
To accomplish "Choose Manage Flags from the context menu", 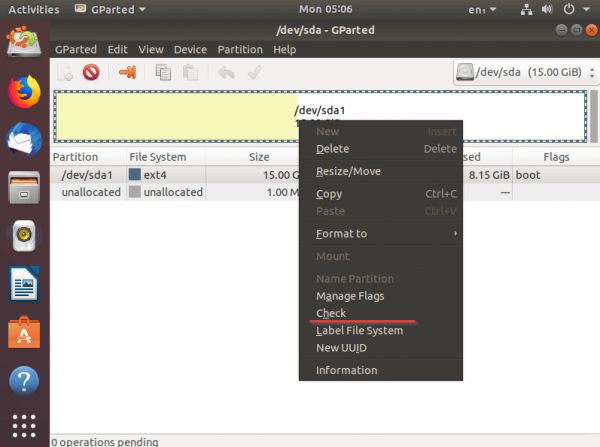I will 381,296.
